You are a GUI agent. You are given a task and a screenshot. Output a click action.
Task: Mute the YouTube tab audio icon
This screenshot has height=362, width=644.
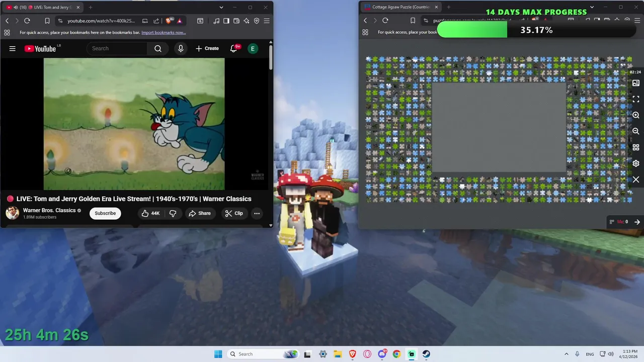pyautogui.click(x=16, y=8)
